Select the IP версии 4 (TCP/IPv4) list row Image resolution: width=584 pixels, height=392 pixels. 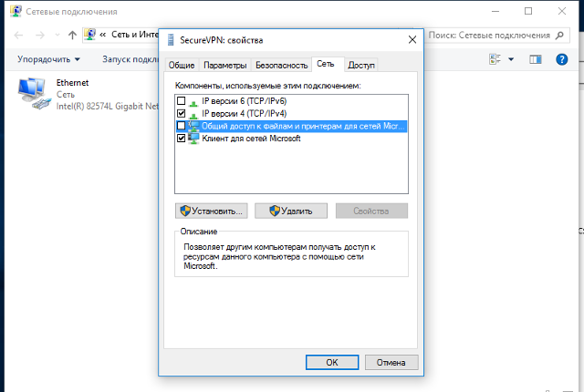click(292, 113)
